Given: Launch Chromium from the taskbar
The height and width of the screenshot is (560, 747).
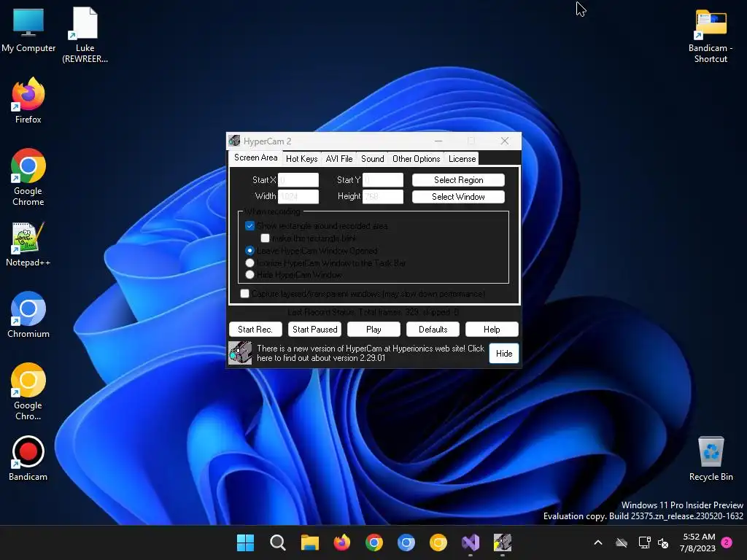Looking at the screenshot, I should click(406, 542).
